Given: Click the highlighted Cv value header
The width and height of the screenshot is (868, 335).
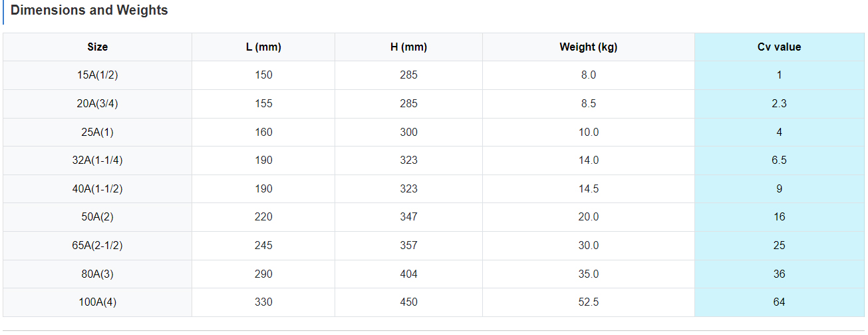Looking at the screenshot, I should (779, 47).
